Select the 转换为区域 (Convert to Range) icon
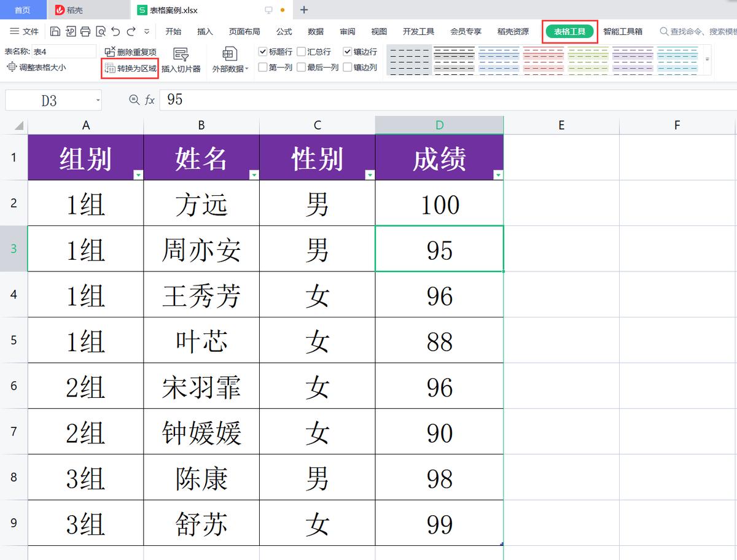Screen dimensions: 737x560 point(109,68)
